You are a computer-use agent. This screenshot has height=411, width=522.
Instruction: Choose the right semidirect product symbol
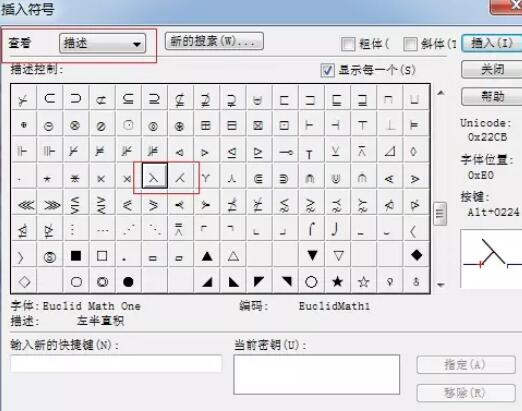tap(180, 178)
